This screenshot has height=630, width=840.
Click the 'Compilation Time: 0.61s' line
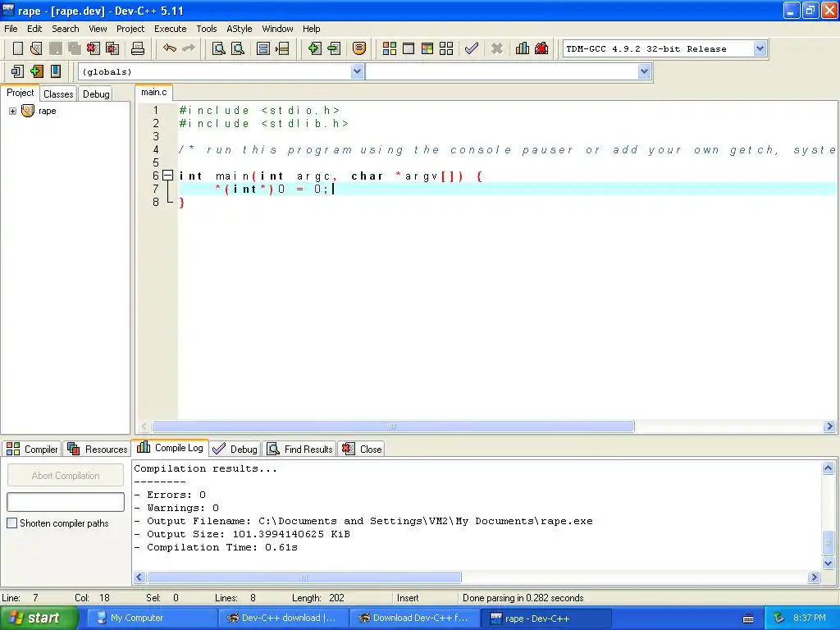point(216,547)
